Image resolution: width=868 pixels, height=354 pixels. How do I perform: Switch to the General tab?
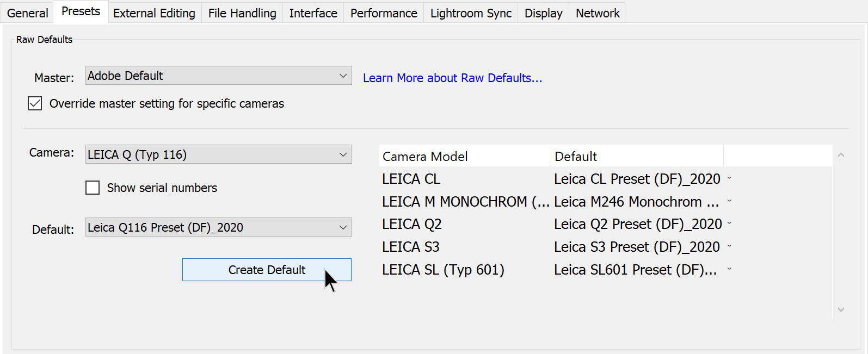27,13
